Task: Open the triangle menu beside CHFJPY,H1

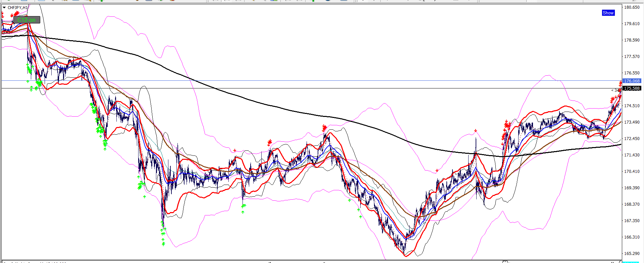Action: 4,7
